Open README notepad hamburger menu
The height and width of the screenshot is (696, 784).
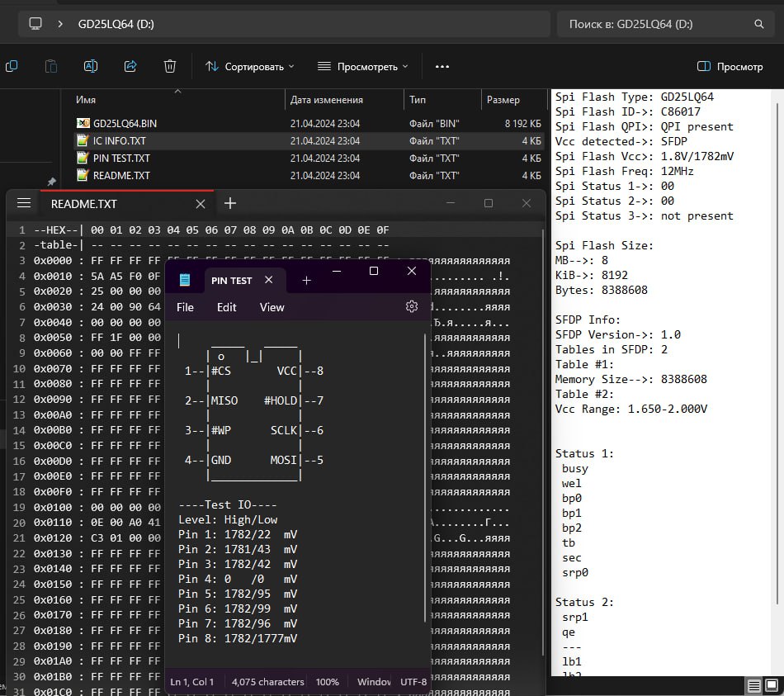pos(24,203)
